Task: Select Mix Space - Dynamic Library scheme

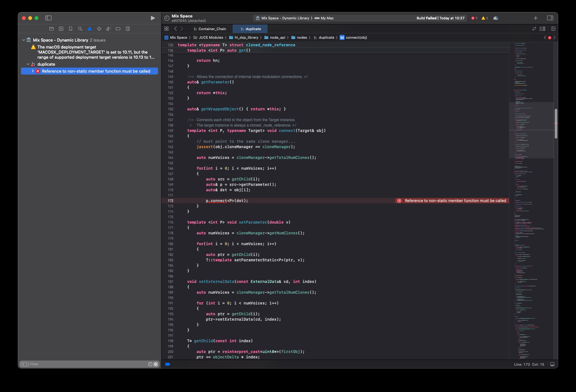Action: [x=282, y=18]
